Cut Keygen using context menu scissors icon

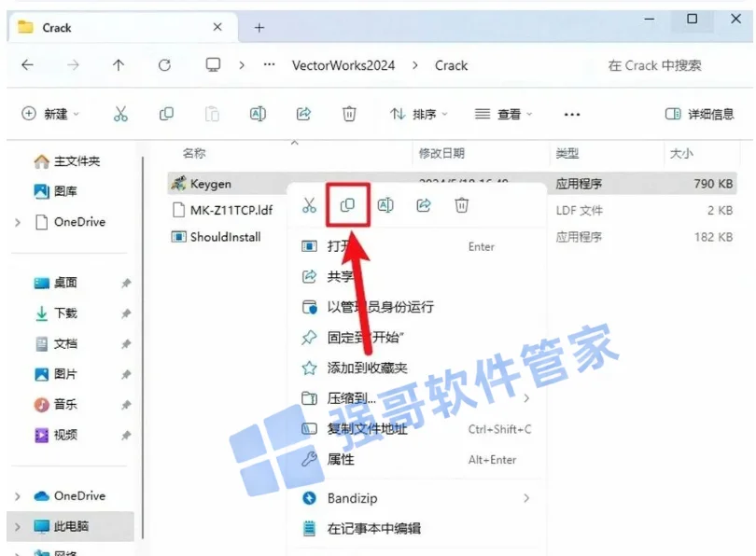point(309,205)
